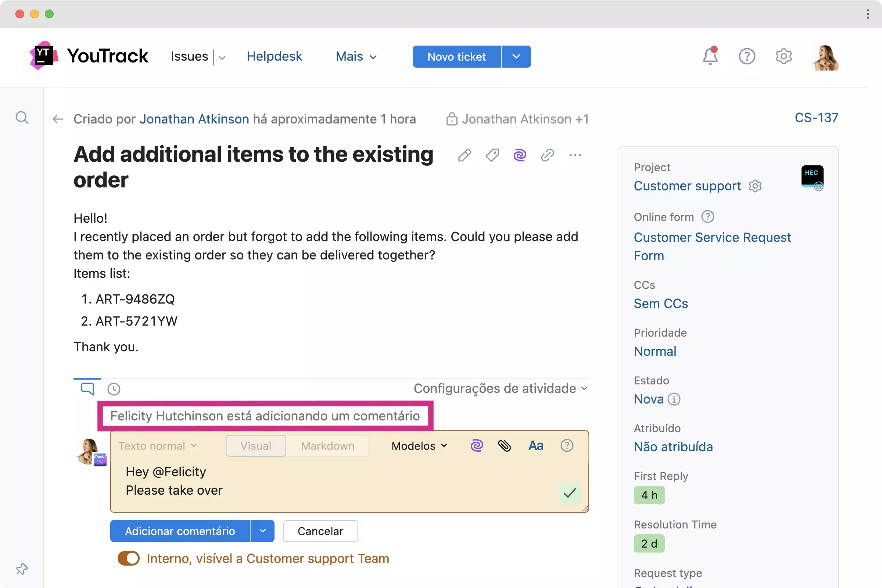Click the pin icon at the sidebar bottom
The height and width of the screenshot is (588, 882).
[22, 569]
